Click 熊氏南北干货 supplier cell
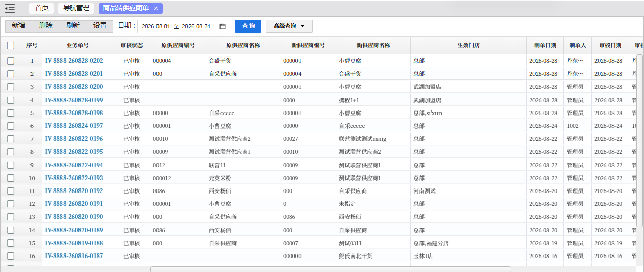 (355, 256)
